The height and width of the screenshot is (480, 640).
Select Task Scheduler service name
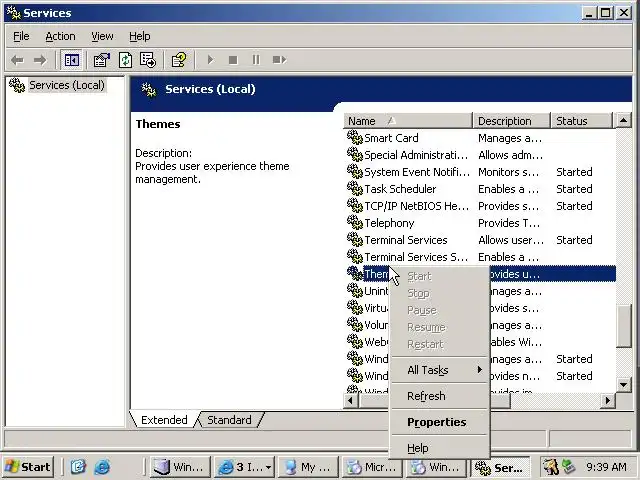pos(400,189)
